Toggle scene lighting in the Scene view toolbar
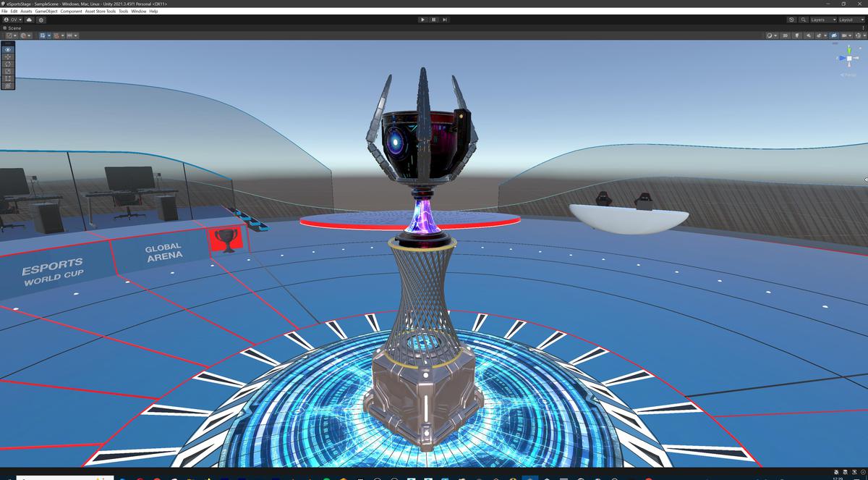868x480 pixels. click(x=797, y=35)
